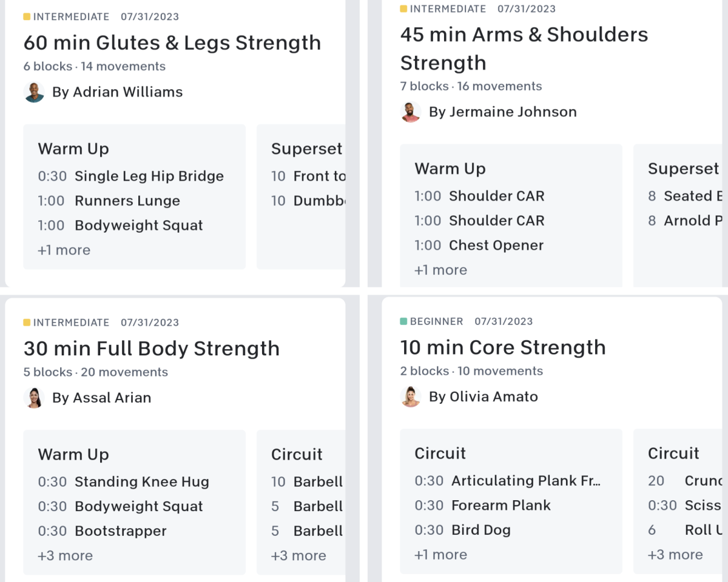Click the yellow INTERMEDIATE badge on Glutes workout
The width and height of the screenshot is (728, 582).
(x=67, y=16)
